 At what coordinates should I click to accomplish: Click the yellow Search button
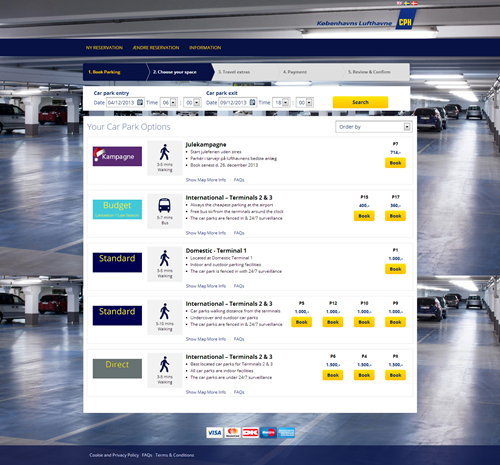360,102
